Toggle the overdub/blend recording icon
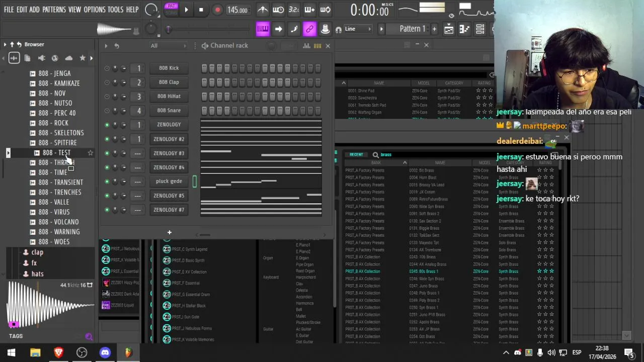 click(309, 10)
